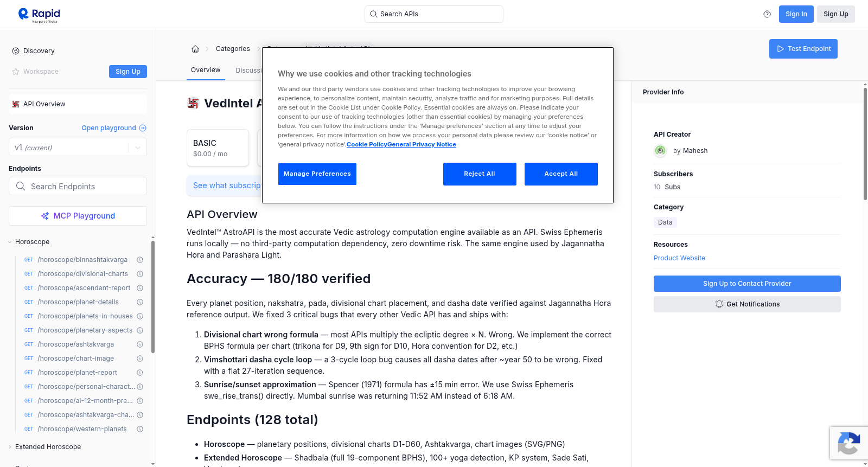Open the MCP Playground button

click(x=78, y=216)
